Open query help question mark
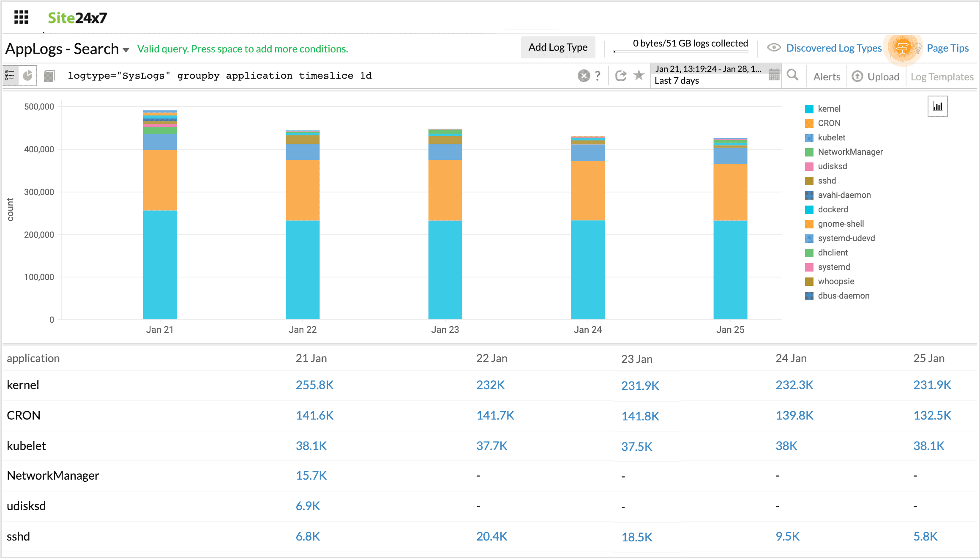The image size is (980, 560). [598, 76]
